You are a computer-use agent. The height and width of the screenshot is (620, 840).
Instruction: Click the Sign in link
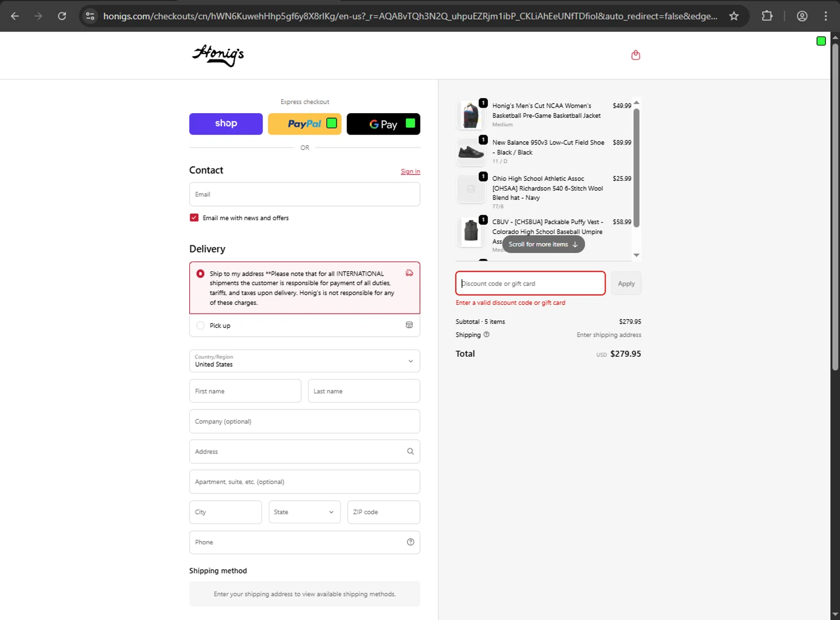pyautogui.click(x=410, y=171)
